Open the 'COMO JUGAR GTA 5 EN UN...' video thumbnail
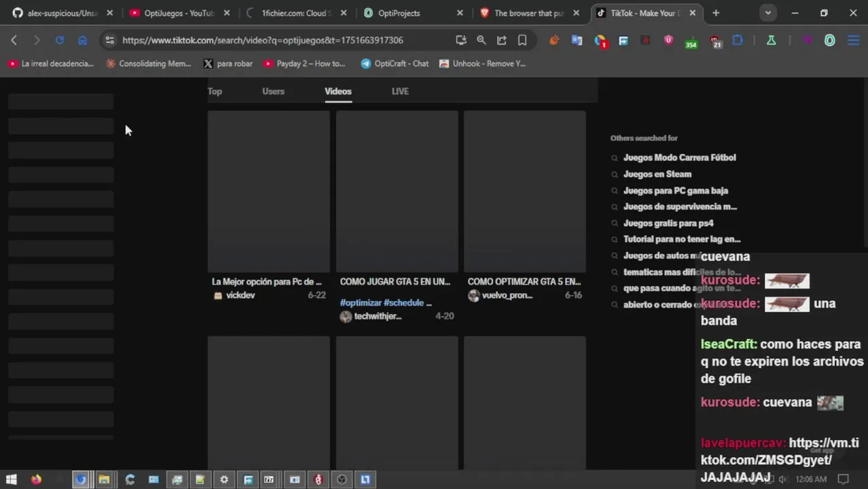The image size is (868, 489). pos(397,192)
